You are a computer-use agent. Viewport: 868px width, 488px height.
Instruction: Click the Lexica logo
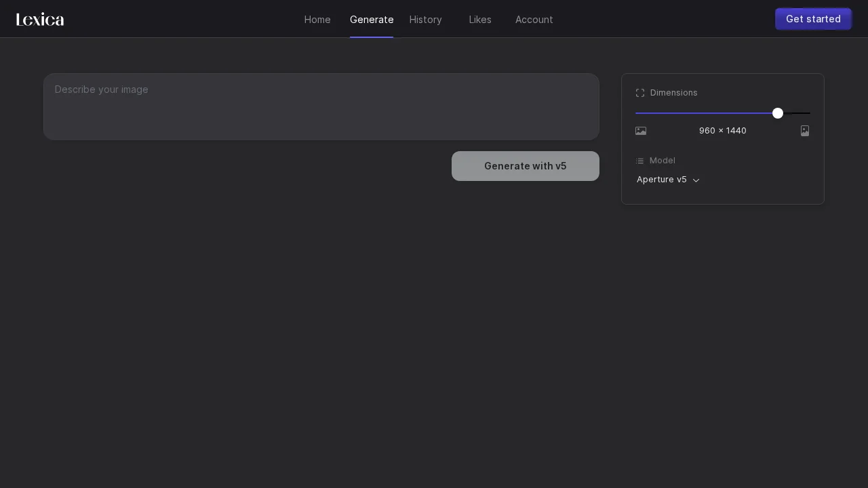(x=39, y=19)
